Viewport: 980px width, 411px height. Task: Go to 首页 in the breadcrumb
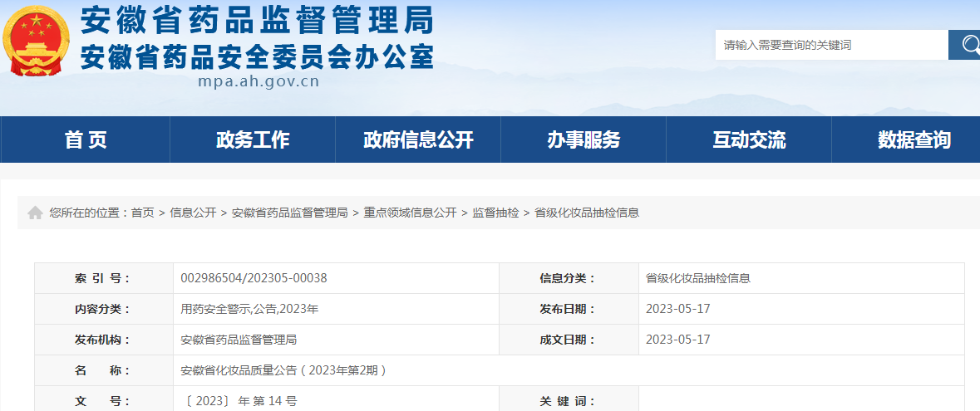142,213
